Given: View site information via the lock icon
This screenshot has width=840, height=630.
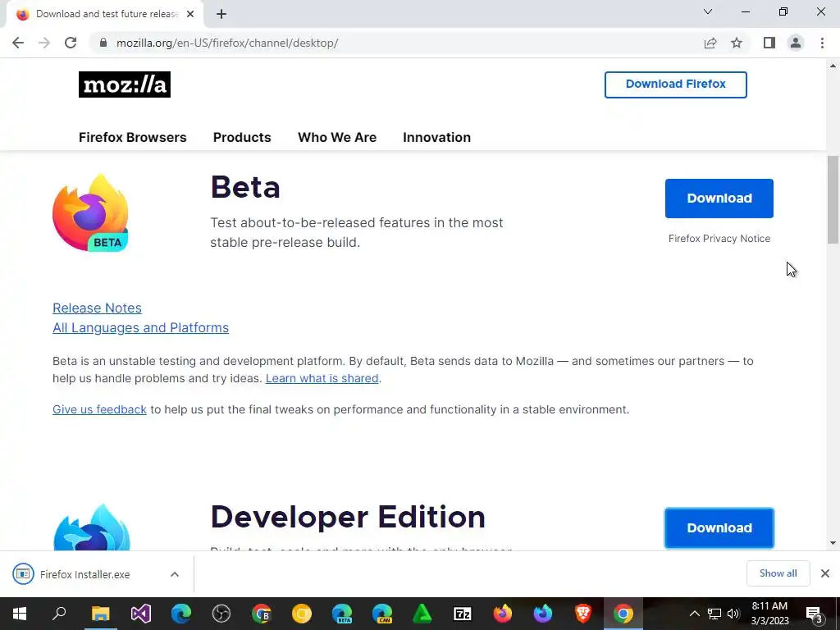Looking at the screenshot, I should tap(103, 43).
